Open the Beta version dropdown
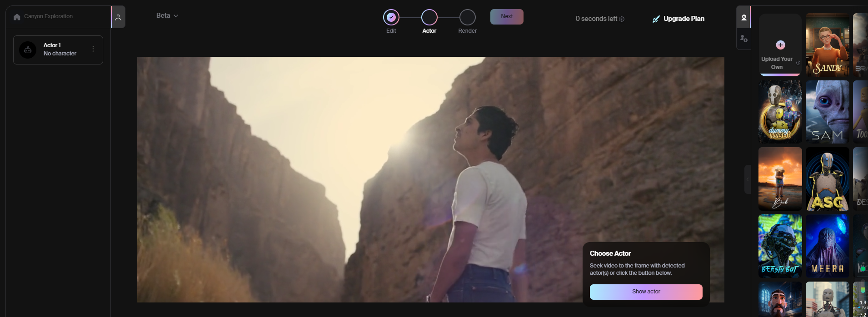868x317 pixels. (167, 15)
